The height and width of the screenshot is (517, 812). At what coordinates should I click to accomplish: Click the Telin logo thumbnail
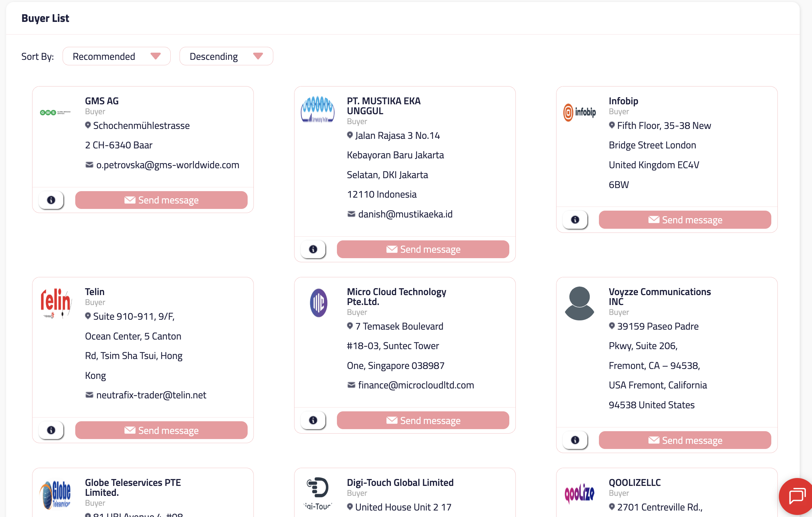(x=56, y=303)
